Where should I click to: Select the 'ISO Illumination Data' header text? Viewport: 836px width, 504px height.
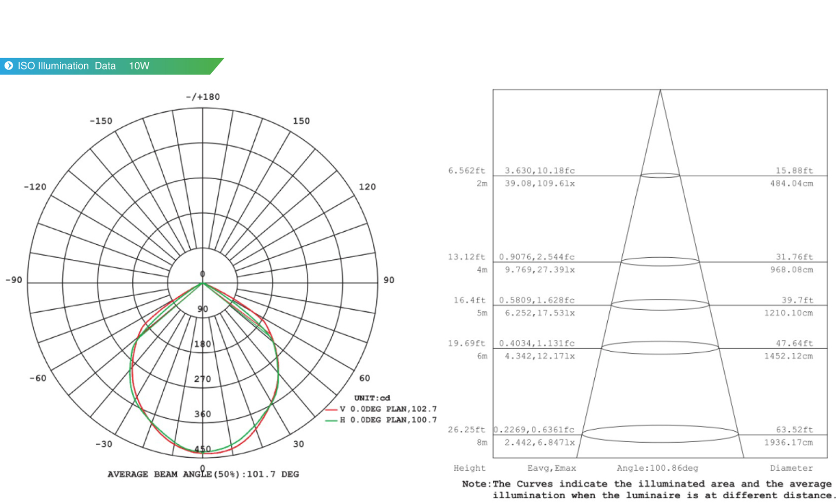point(67,66)
